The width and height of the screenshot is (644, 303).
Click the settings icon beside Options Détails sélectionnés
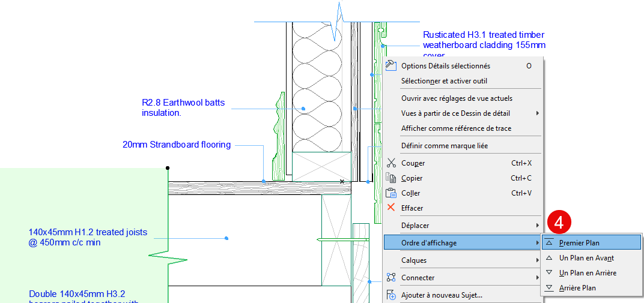click(x=390, y=65)
